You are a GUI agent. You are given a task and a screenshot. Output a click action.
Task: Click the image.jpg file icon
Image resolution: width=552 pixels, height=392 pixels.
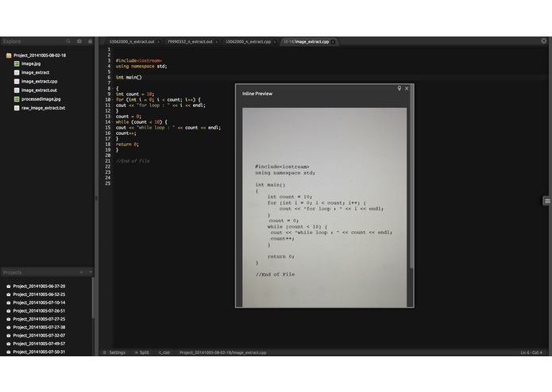coord(17,63)
